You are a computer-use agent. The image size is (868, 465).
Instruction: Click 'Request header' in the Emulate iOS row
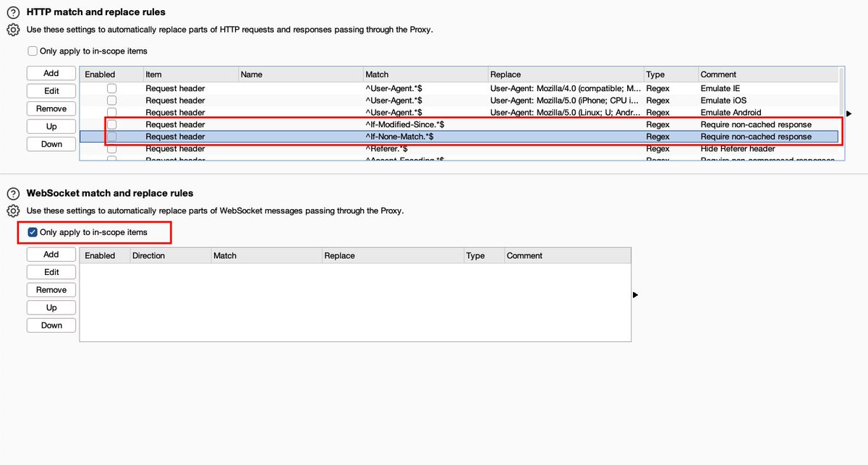[x=175, y=101]
